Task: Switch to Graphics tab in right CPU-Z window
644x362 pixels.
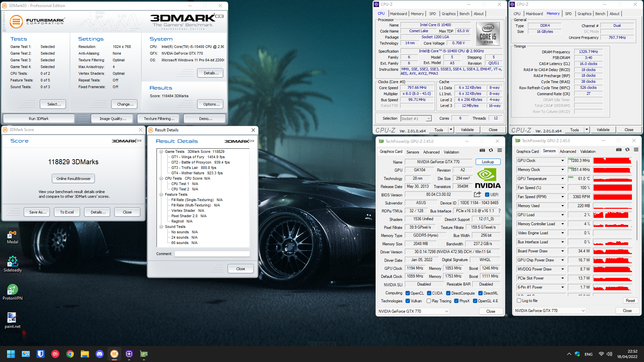Action: [x=584, y=14]
